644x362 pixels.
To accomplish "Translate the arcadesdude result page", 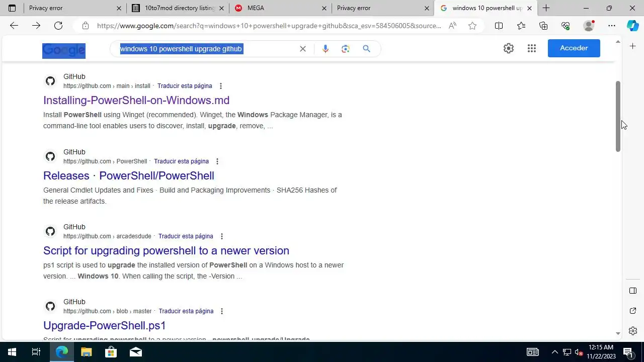I will point(186,236).
